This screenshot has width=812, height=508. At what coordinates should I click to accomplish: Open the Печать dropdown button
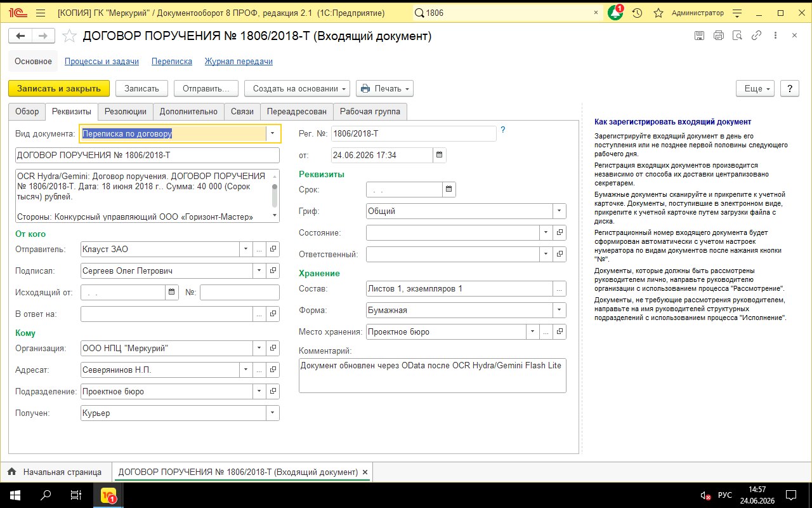[x=384, y=88]
